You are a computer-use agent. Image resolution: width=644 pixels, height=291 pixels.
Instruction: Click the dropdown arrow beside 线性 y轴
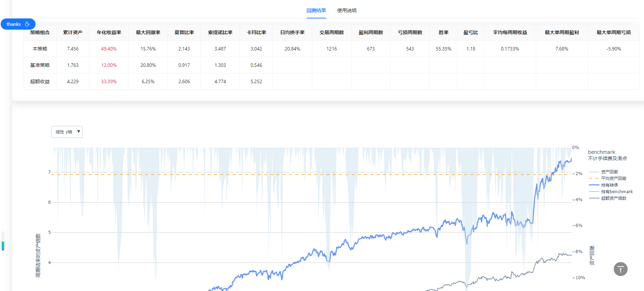point(79,132)
